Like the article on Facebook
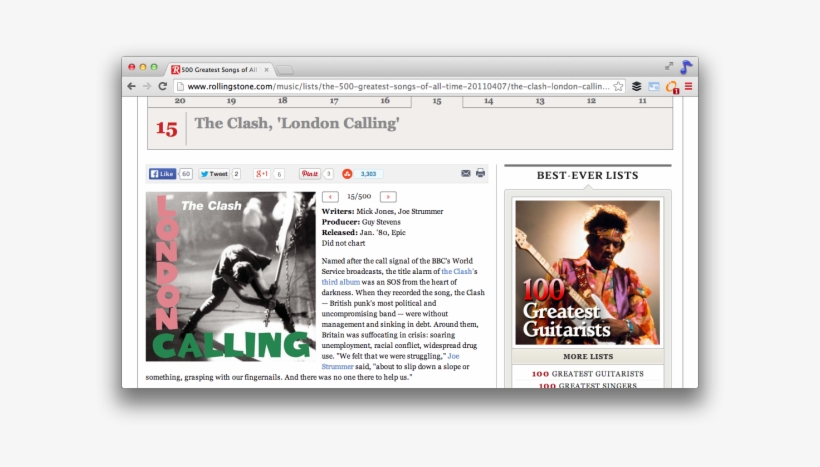 coord(163,173)
